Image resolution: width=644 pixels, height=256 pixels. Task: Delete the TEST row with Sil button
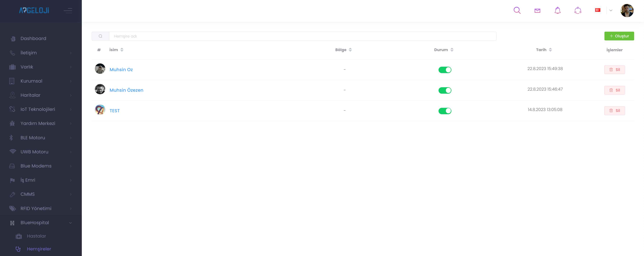point(614,111)
